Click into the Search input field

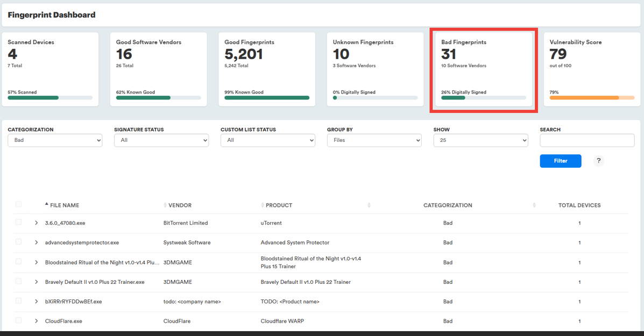(587, 140)
